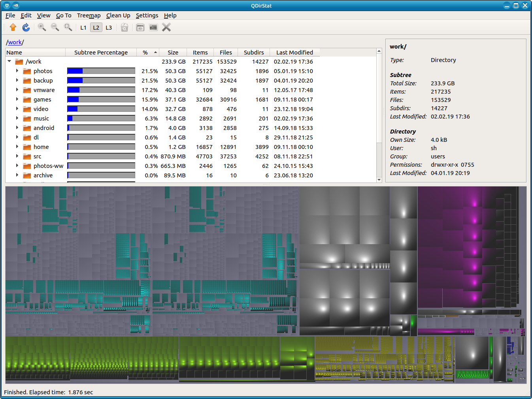Image resolution: width=532 pixels, height=399 pixels.
Task: Refresh the directory tree
Action: click(x=26, y=27)
